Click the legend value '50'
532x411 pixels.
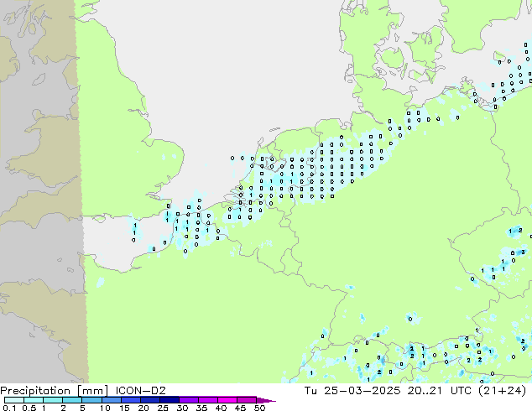click(x=259, y=408)
